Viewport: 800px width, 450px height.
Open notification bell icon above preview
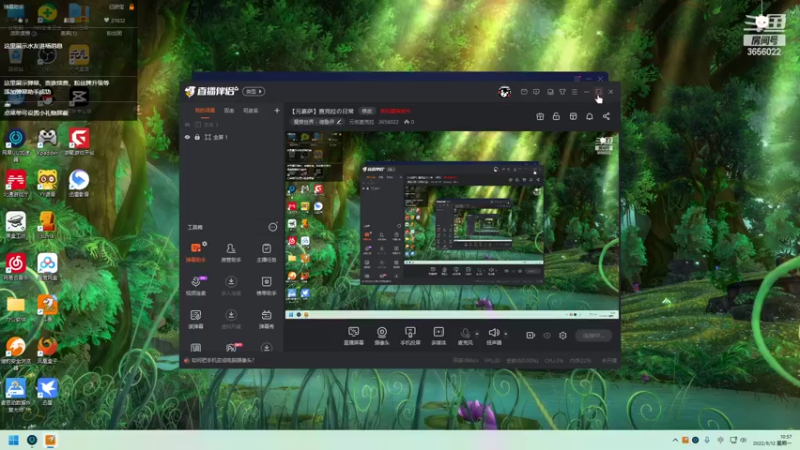[x=590, y=116]
